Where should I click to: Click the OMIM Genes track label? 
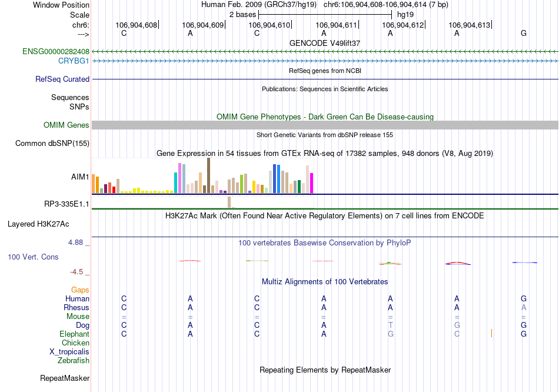click(x=66, y=125)
